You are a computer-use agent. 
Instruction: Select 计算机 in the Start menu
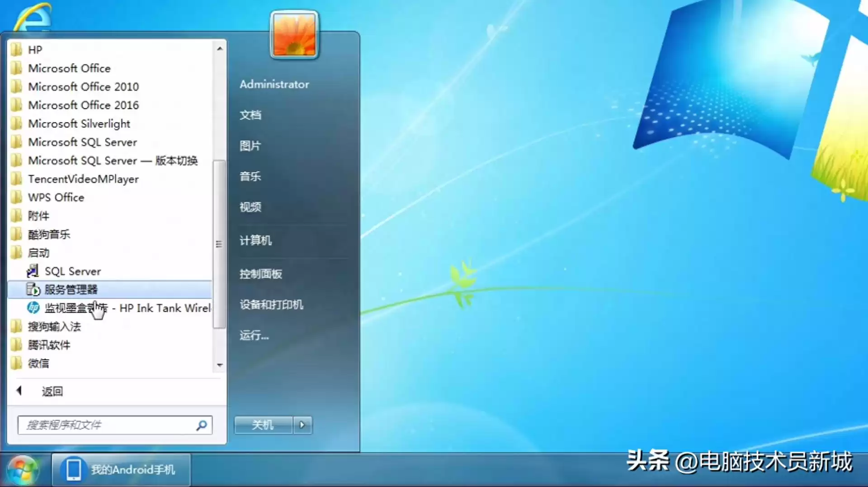click(255, 240)
